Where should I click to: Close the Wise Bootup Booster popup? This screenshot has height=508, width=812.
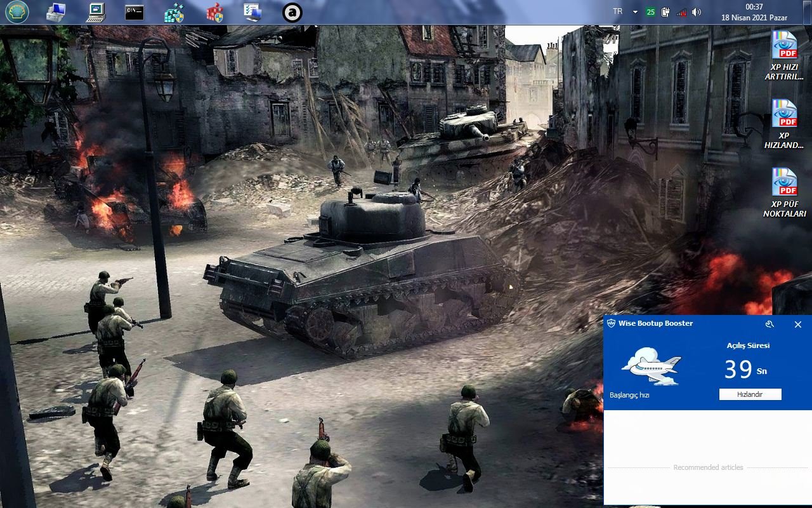[798, 324]
